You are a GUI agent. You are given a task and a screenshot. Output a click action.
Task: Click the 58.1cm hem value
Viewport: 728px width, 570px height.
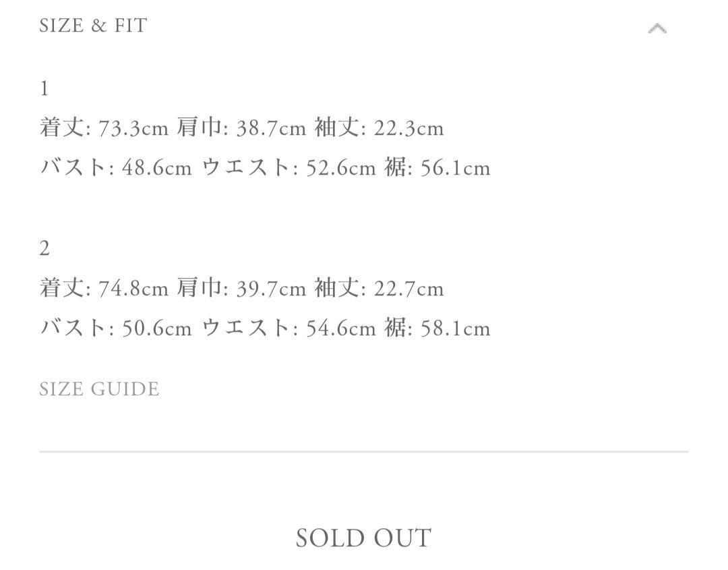456,329
